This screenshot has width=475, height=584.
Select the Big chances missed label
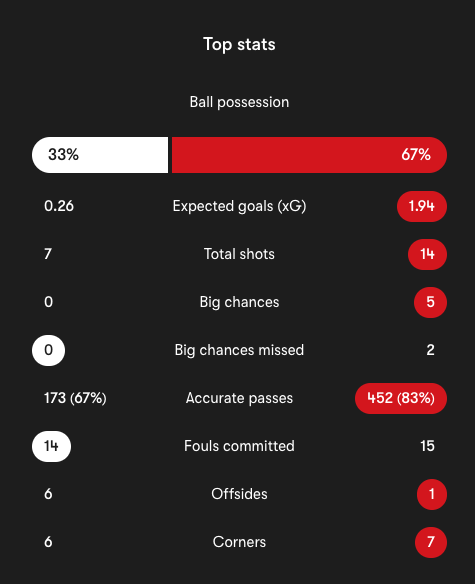pyautogui.click(x=239, y=350)
